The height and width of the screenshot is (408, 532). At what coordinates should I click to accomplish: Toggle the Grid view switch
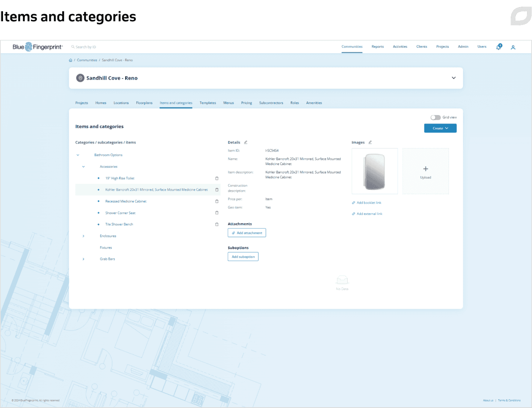pyautogui.click(x=436, y=117)
